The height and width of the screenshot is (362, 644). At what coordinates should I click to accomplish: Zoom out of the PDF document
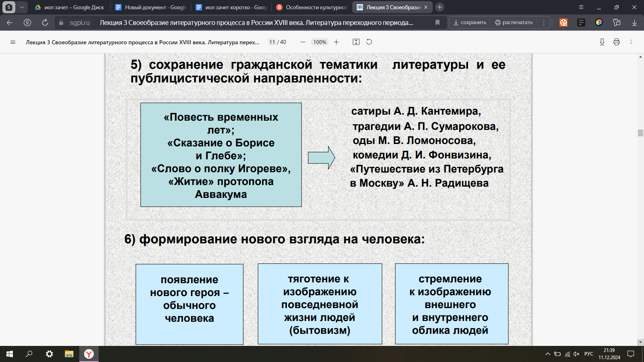click(x=303, y=42)
